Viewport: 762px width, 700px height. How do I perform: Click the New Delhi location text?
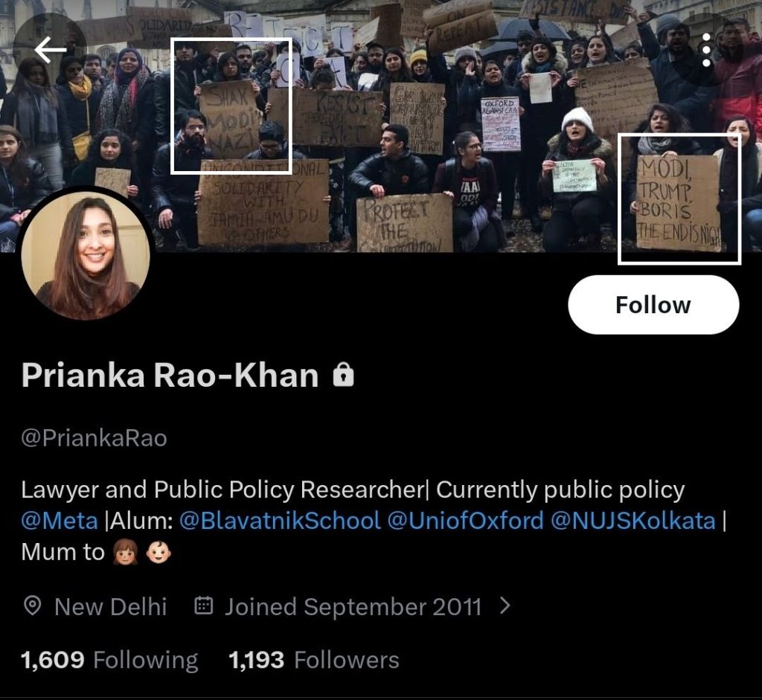click(x=111, y=607)
